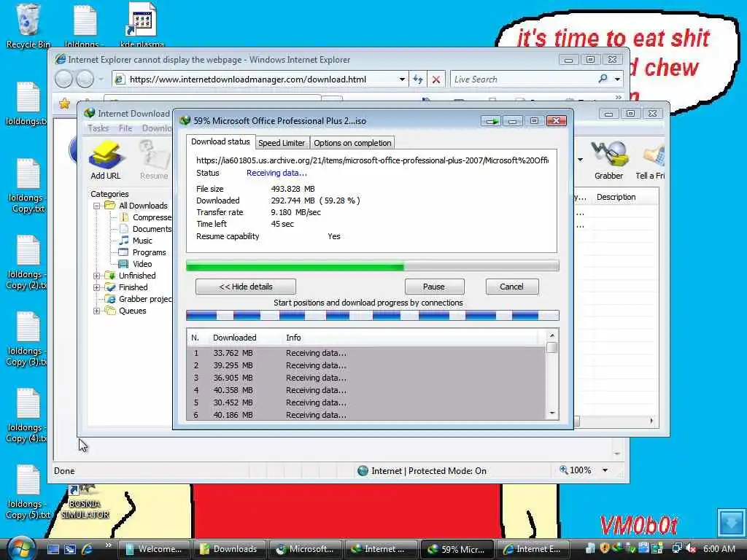747x560 pixels.
Task: Cancel the download
Action: pyautogui.click(x=512, y=287)
